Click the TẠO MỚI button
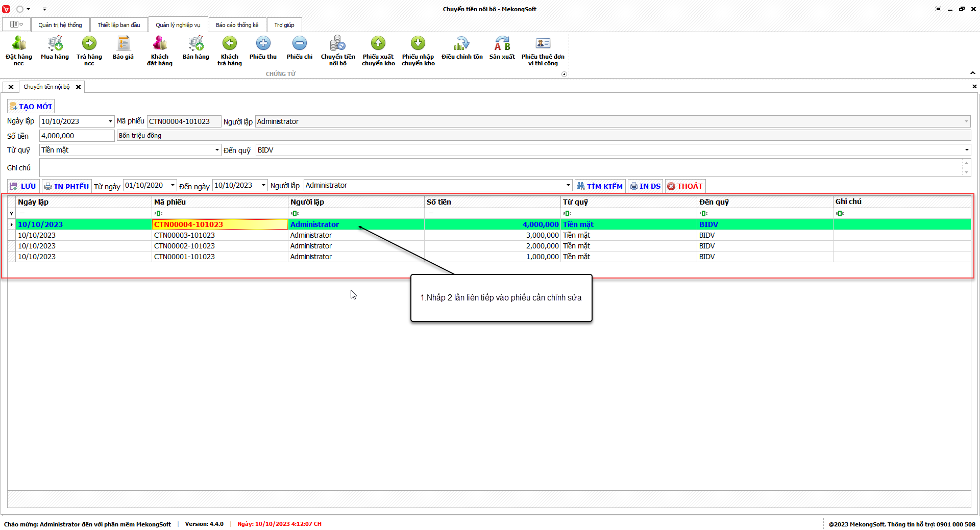This screenshot has height=530, width=980. click(31, 107)
